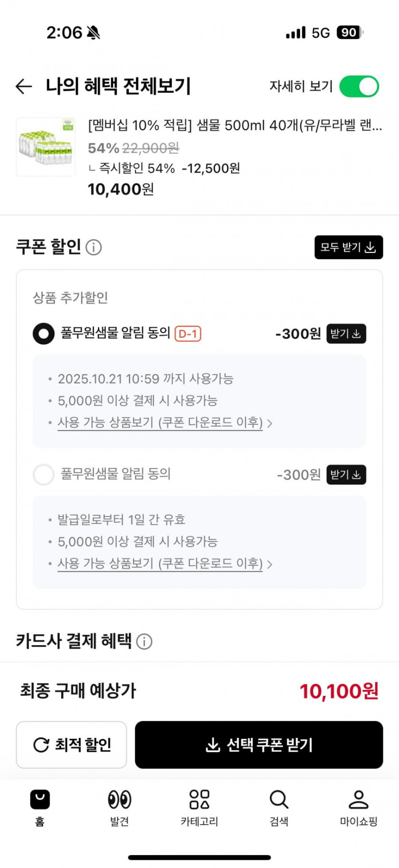Tap the back arrow icon
Viewport: 399px width, 868px height.
click(24, 87)
